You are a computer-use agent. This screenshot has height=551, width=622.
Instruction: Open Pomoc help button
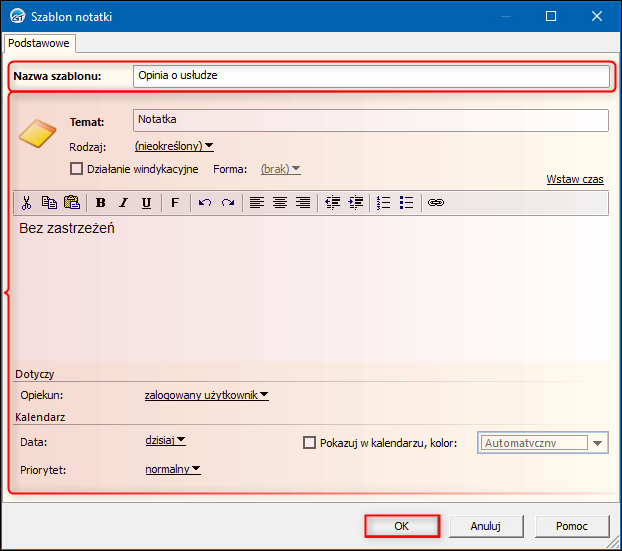[x=572, y=526]
